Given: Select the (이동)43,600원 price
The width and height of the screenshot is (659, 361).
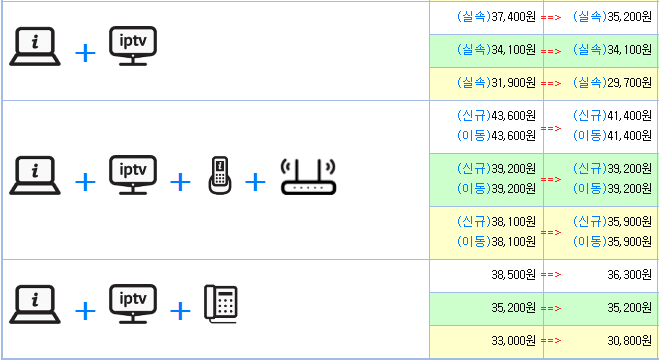Looking at the screenshot, I should tap(496, 136).
